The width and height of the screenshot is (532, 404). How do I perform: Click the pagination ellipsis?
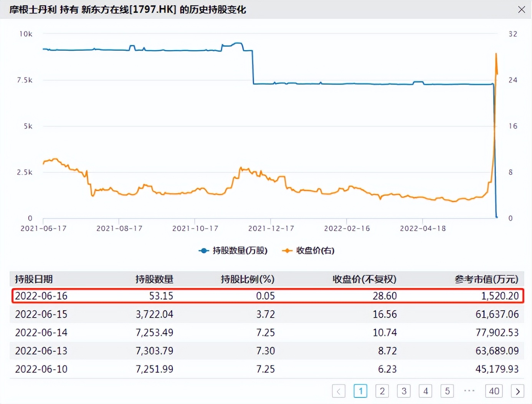(x=469, y=391)
